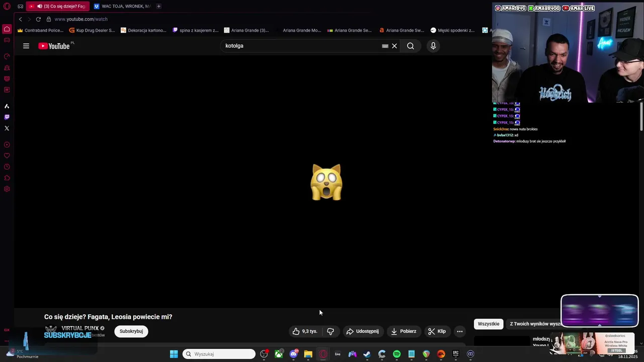The width and height of the screenshot is (644, 362).
Task: Switch to the 'Co się dzieje? Fag...' tab
Action: pos(58,7)
